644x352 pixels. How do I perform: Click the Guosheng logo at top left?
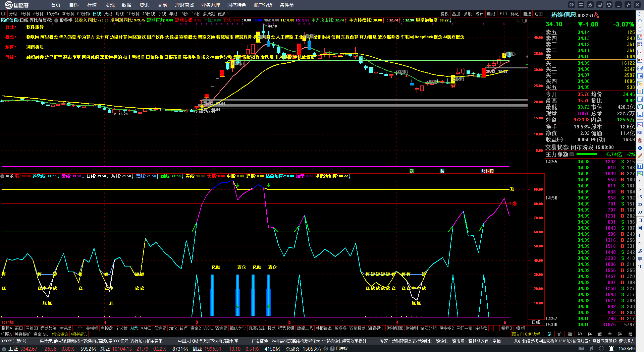coord(17,5)
